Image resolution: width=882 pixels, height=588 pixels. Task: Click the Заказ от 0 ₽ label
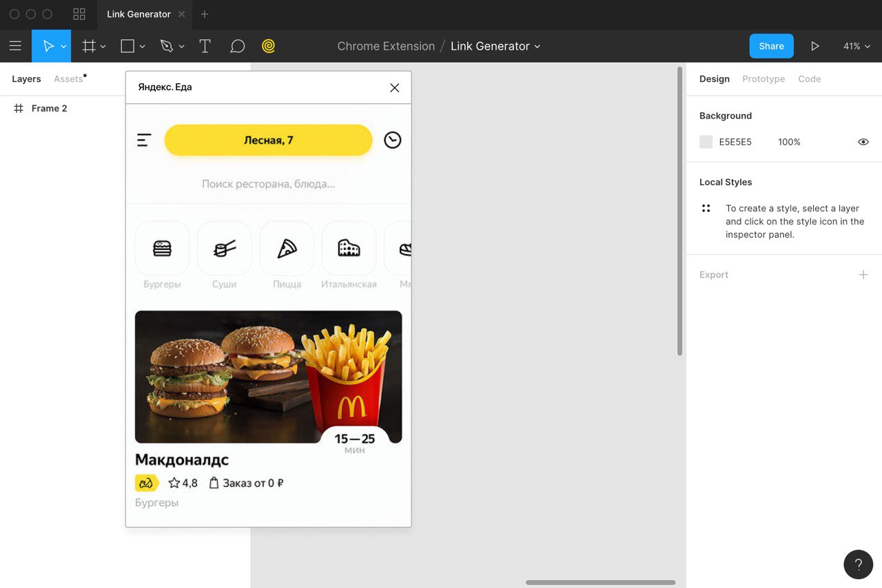pos(247,483)
